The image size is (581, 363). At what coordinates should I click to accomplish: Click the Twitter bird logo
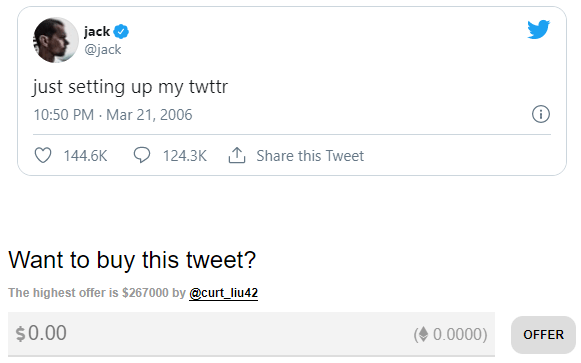[x=538, y=29]
